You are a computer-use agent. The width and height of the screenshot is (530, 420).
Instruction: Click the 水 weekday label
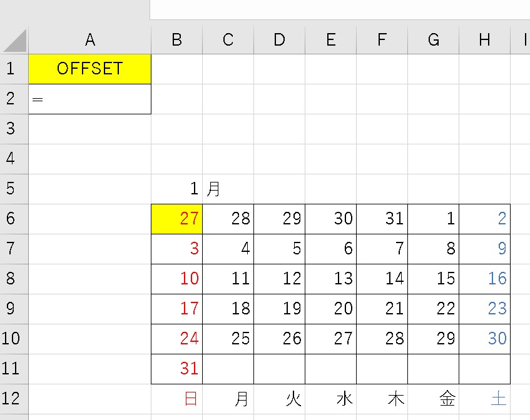tap(344, 399)
